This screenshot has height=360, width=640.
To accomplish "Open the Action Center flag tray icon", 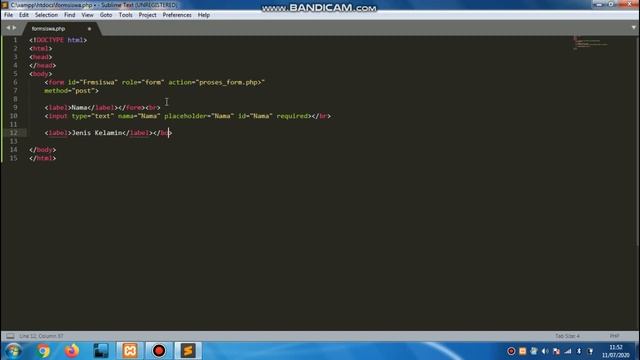I will 556,351.
